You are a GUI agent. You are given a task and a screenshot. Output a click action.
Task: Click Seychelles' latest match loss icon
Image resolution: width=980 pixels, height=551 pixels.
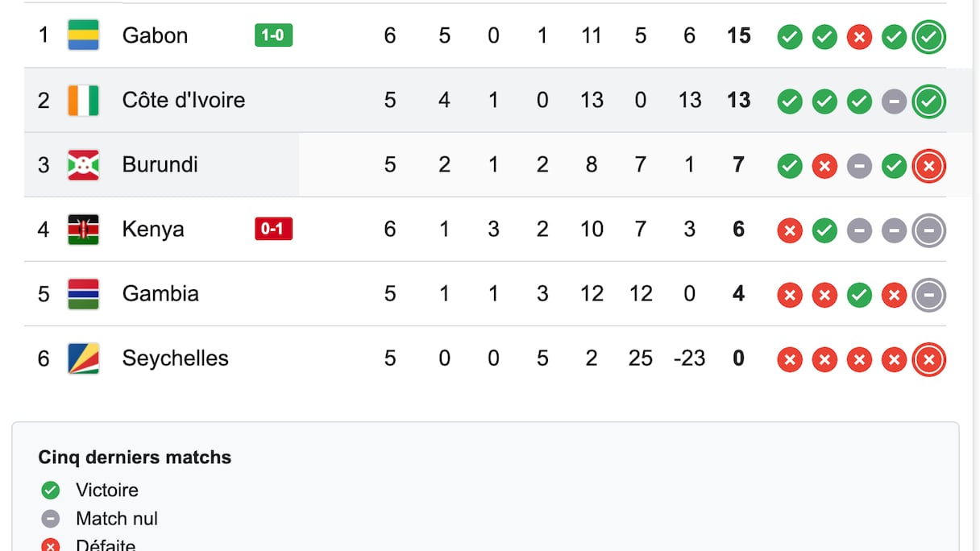928,360
